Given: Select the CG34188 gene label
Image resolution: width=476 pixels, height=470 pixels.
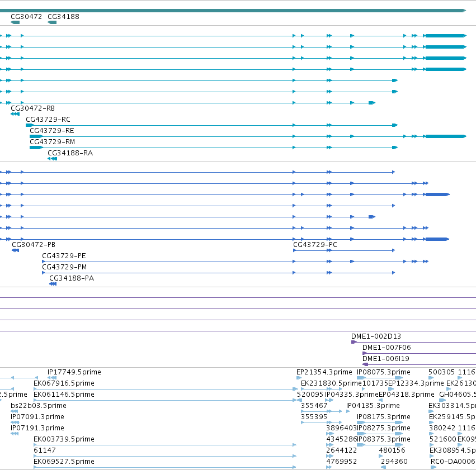Looking at the screenshot, I should [x=63, y=17].
